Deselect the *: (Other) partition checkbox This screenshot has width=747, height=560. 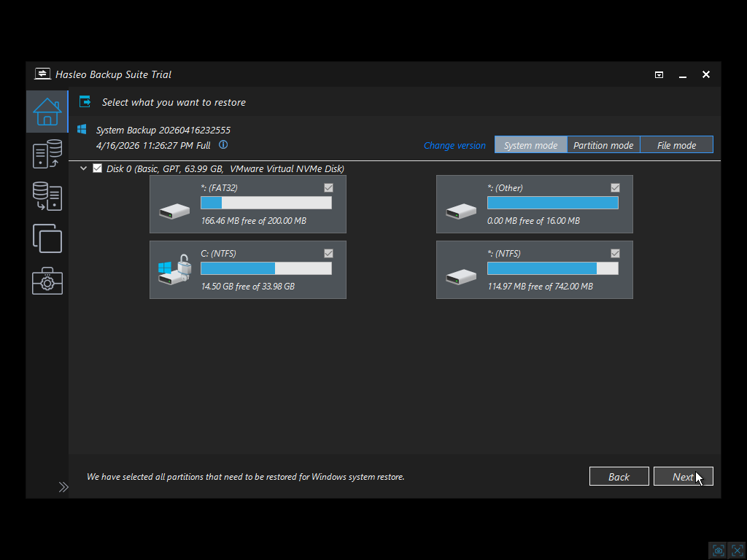coord(615,187)
